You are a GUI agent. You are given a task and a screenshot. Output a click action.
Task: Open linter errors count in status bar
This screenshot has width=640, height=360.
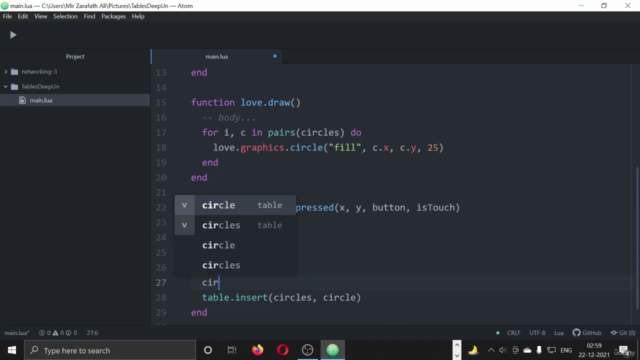click(44, 333)
